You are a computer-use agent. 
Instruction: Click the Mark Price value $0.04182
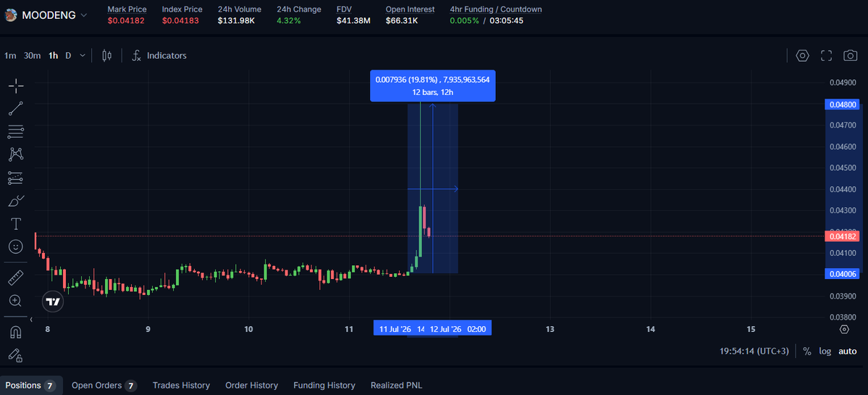[x=125, y=20]
